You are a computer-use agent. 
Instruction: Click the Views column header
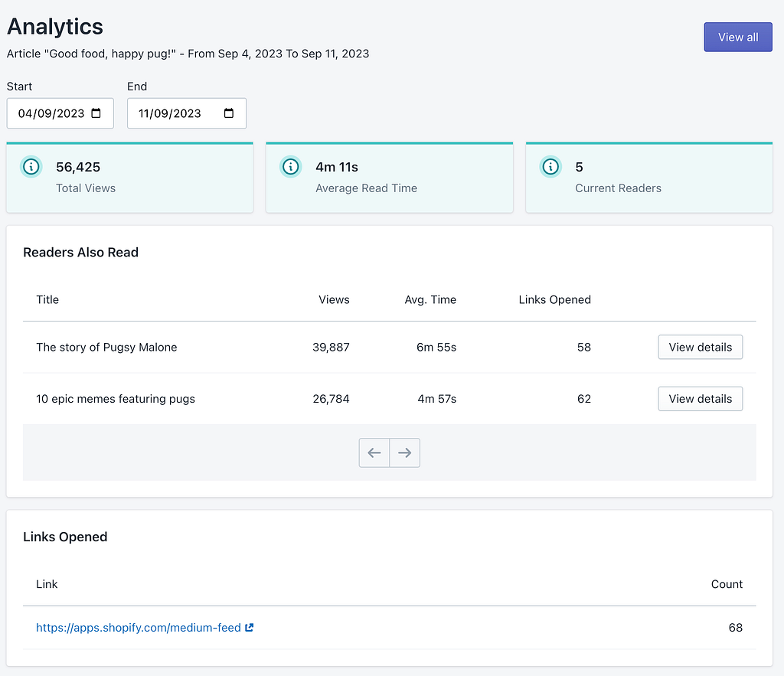334,299
